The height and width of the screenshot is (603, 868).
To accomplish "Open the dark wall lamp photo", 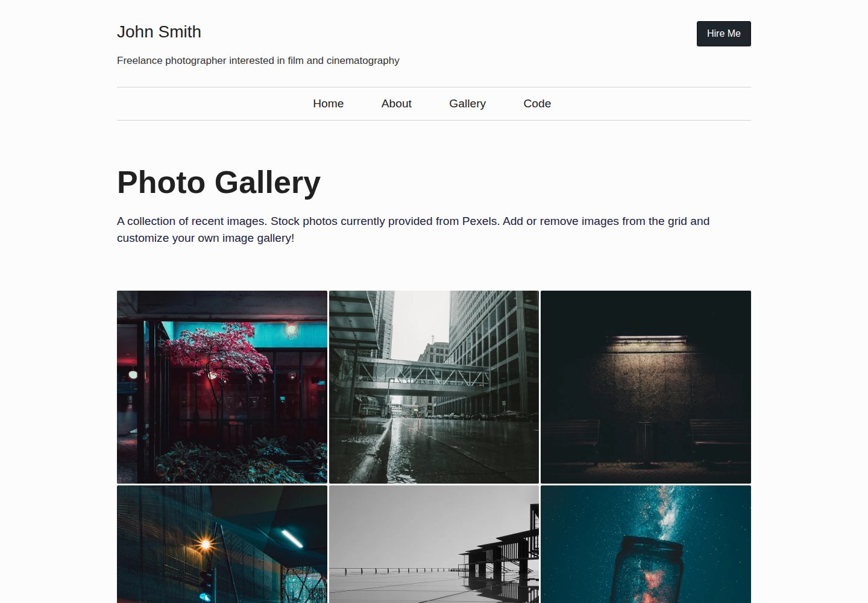I will pos(646,387).
